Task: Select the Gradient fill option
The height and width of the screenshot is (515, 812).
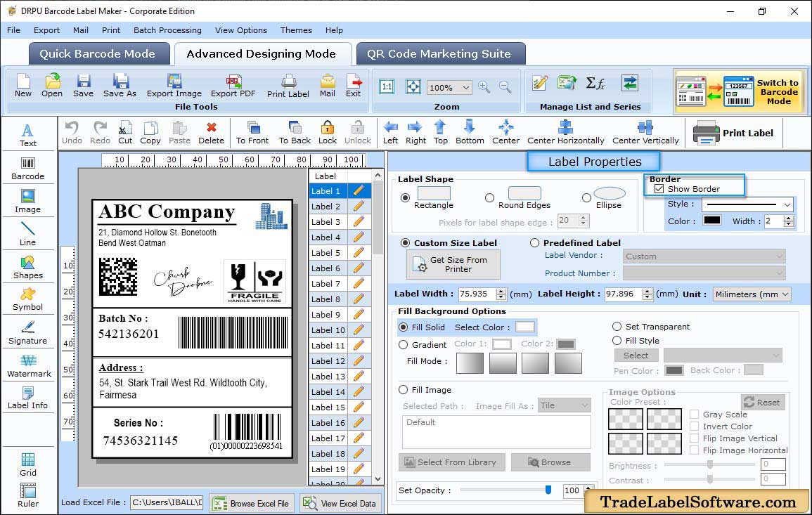Action: point(404,345)
